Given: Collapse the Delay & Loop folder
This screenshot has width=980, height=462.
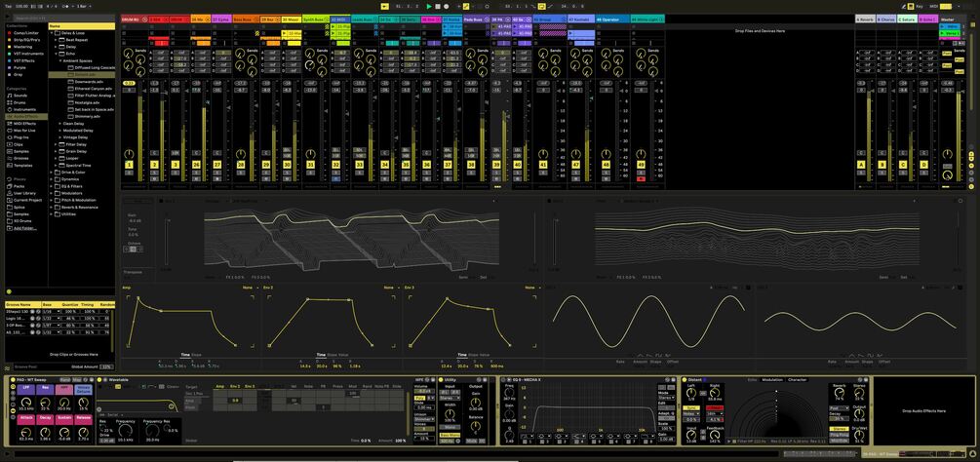Looking at the screenshot, I should (52, 32).
